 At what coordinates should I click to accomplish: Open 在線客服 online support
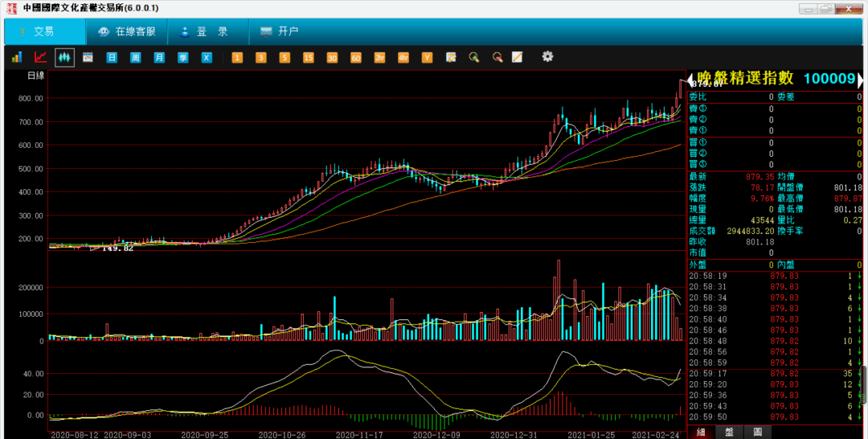(x=127, y=31)
